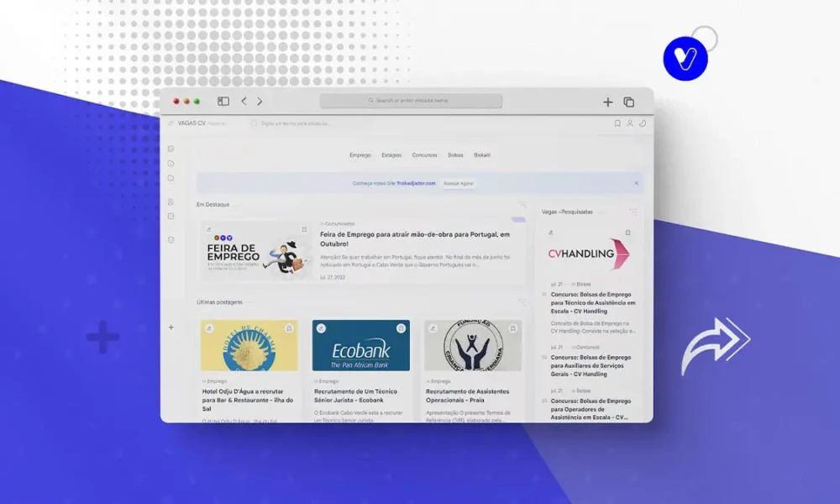This screenshot has height=504, width=840.
Task: Toggle dark mode with the moon icon
Action: [x=643, y=123]
